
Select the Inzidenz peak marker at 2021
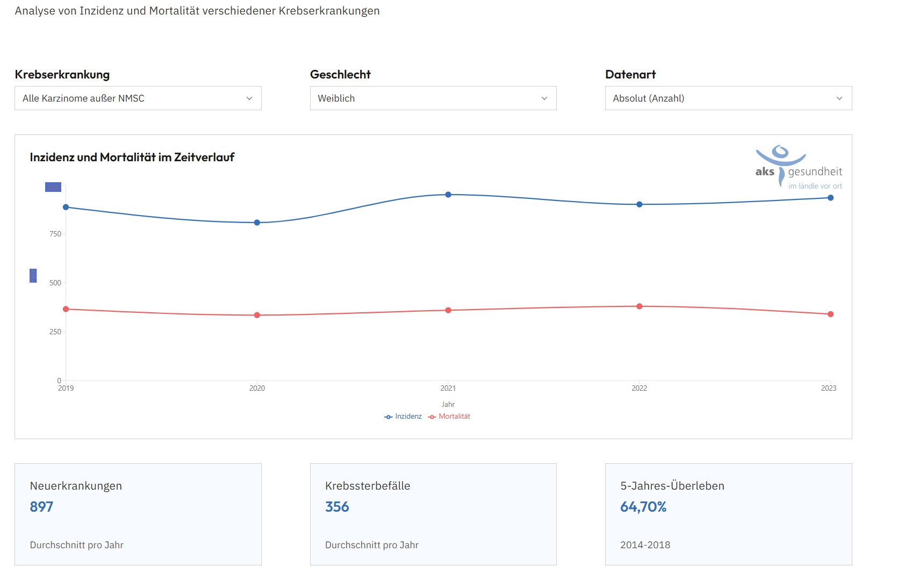(x=448, y=195)
